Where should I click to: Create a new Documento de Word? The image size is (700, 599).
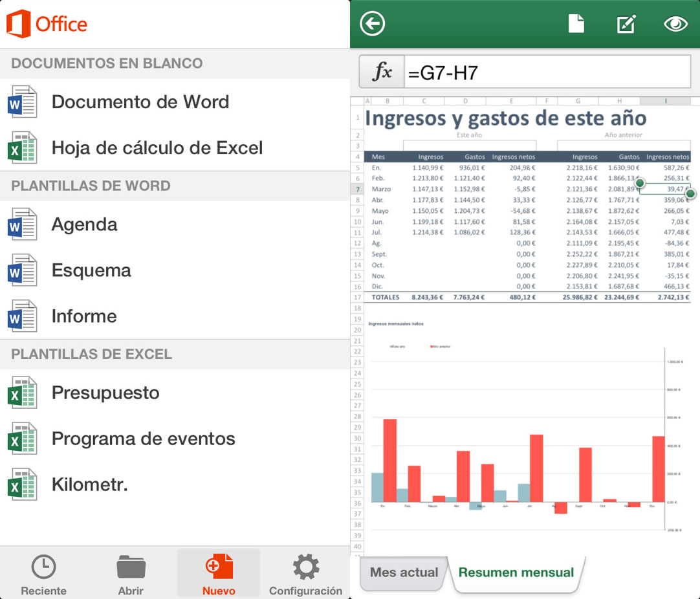175,102
